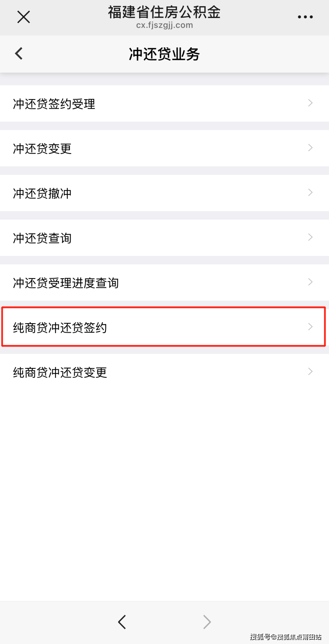Click chevron on 冲还贷变更 row
The width and height of the screenshot is (329, 644).
310,148
